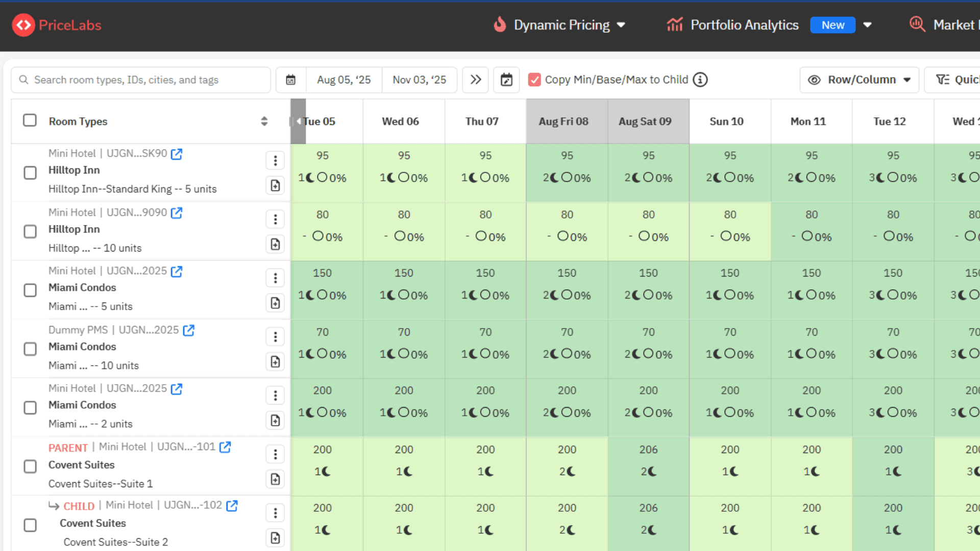The image size is (980, 551).
Task: Open three-dot menu for Hilltop Inn Standard King
Action: 275,160
